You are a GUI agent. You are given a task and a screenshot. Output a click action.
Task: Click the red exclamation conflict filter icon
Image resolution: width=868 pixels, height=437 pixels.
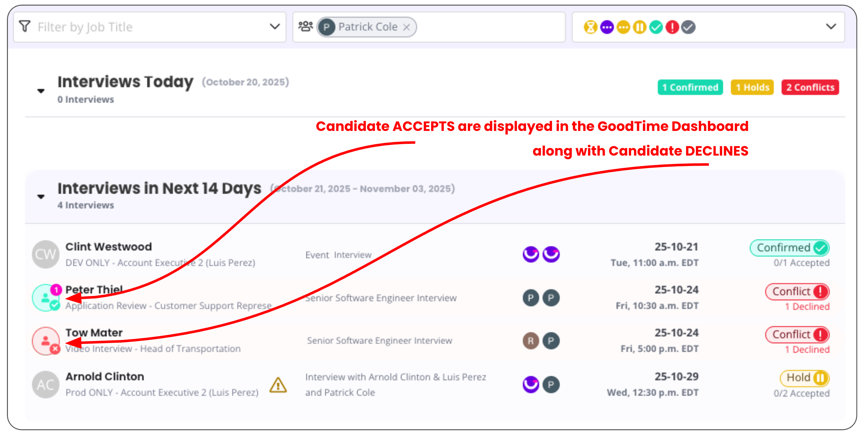[x=672, y=27]
